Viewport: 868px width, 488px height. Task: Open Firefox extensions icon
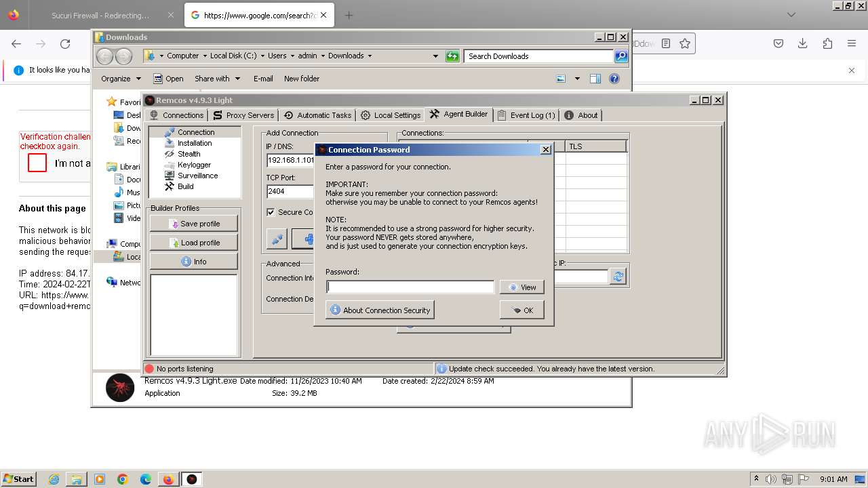(x=827, y=44)
